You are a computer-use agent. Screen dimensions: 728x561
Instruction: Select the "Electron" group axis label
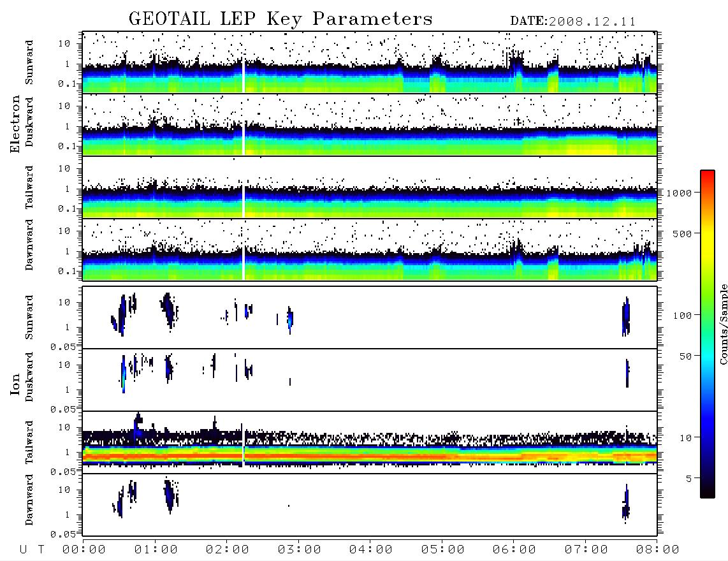coord(15,124)
